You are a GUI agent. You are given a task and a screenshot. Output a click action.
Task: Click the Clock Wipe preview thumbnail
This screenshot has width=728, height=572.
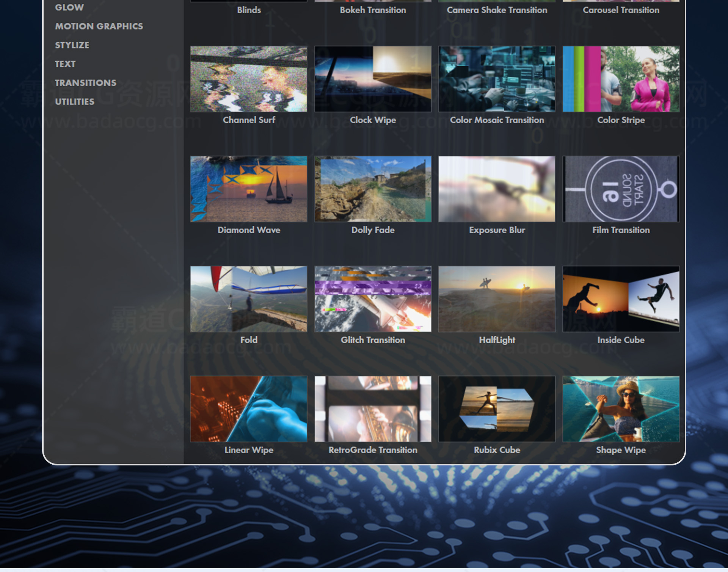click(x=373, y=79)
